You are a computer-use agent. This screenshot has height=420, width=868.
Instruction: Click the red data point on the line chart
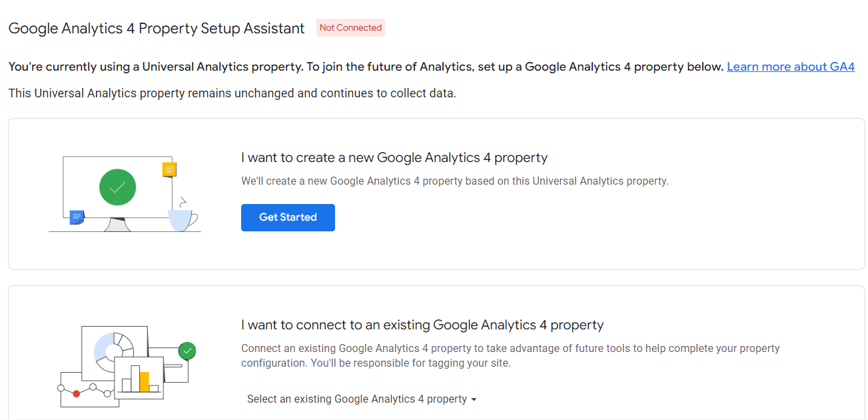pyautogui.click(x=77, y=393)
